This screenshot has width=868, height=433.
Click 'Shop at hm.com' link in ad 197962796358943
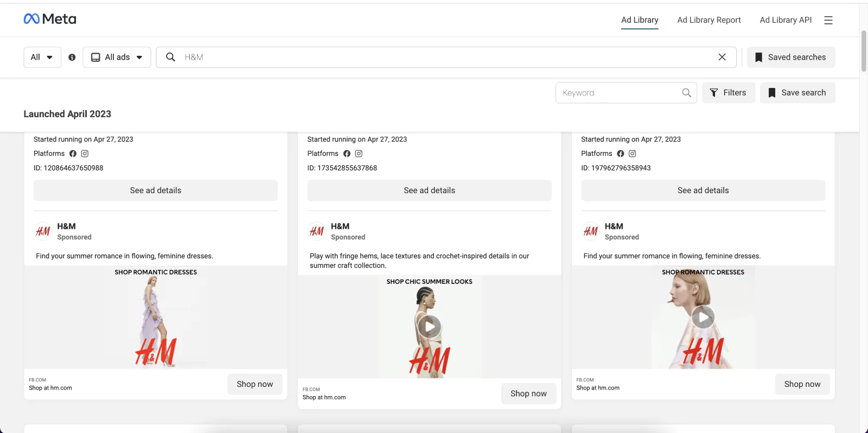click(598, 388)
